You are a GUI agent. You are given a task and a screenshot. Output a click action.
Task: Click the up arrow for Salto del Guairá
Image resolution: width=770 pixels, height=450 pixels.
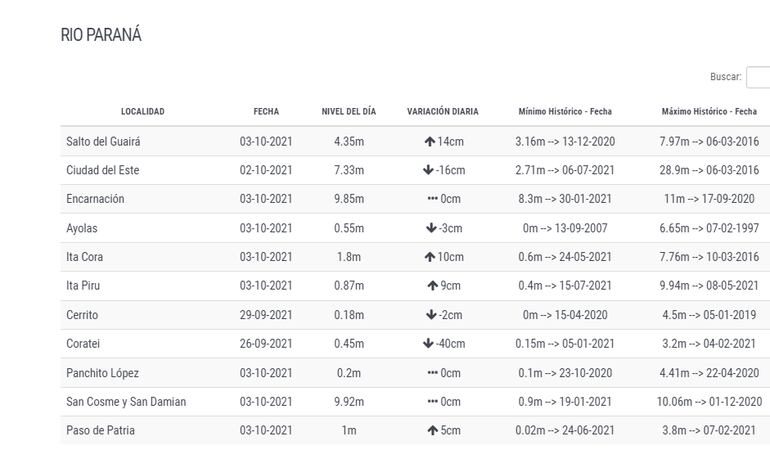[x=429, y=141]
